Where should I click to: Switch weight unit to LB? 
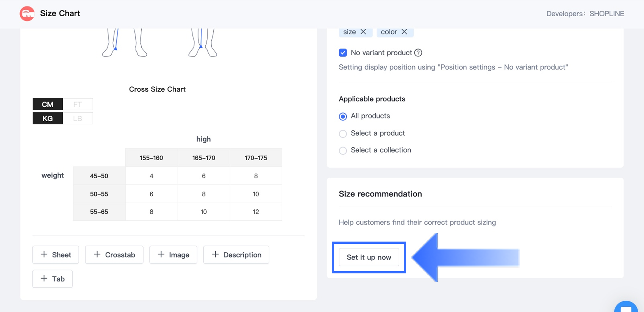click(x=78, y=119)
